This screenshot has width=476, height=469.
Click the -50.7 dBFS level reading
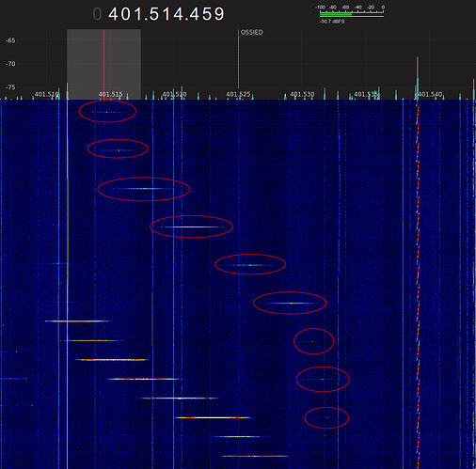click(x=332, y=22)
